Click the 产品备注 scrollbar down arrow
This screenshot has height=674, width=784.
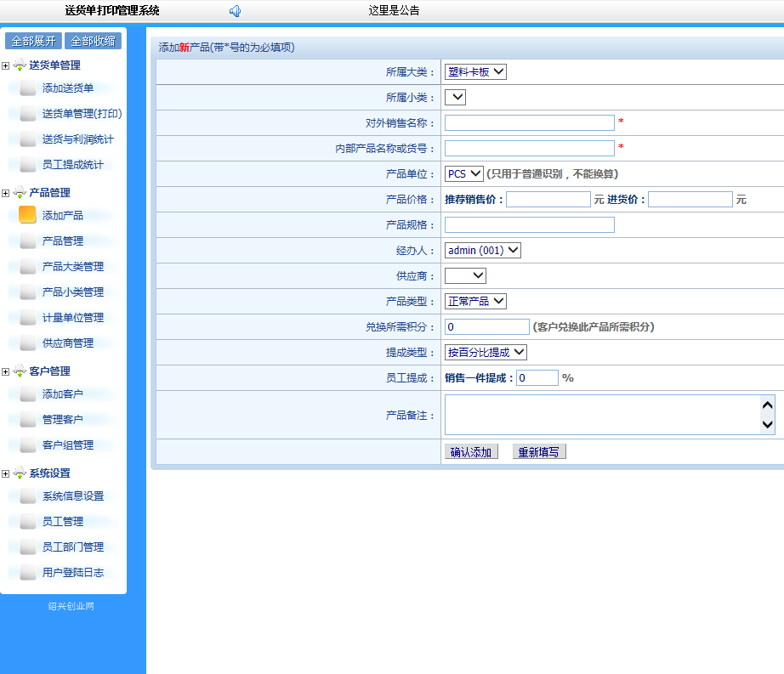[768, 425]
